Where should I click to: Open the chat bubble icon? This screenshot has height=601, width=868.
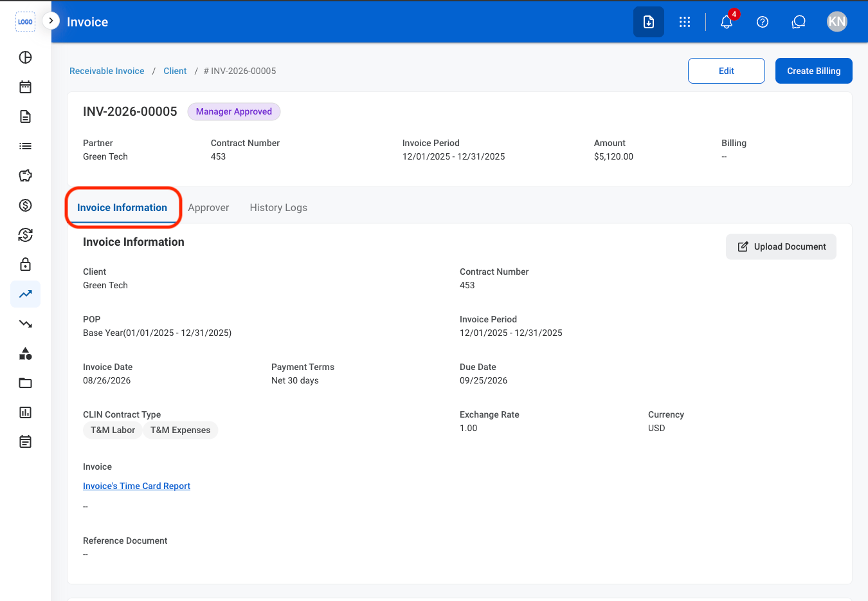click(x=799, y=22)
